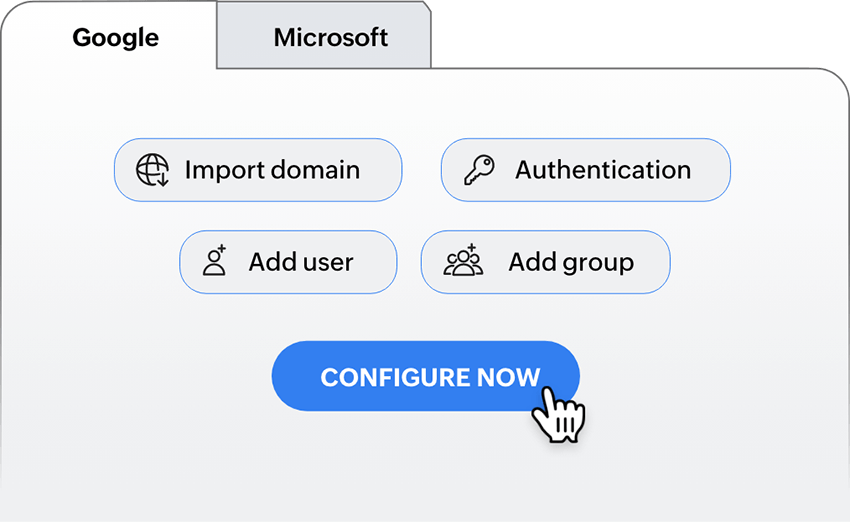This screenshot has height=522, width=850.
Task: Click the key icon for Authentication
Action: [480, 170]
